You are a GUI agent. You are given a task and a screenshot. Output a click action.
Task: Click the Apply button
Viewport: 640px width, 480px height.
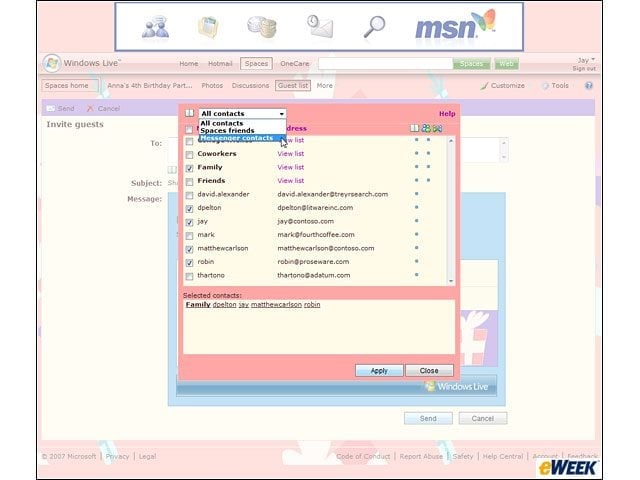(x=379, y=371)
